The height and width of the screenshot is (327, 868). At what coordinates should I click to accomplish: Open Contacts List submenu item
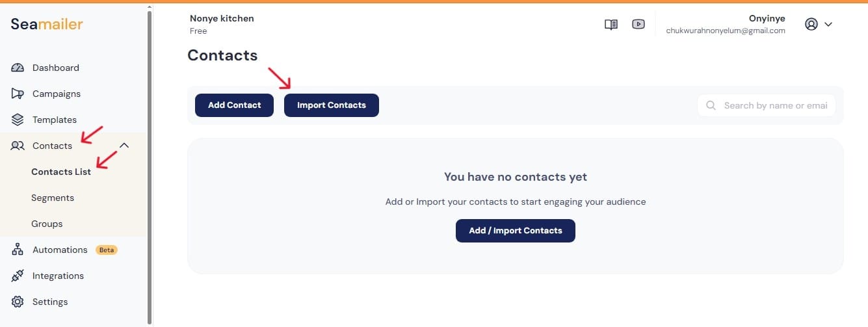point(61,172)
